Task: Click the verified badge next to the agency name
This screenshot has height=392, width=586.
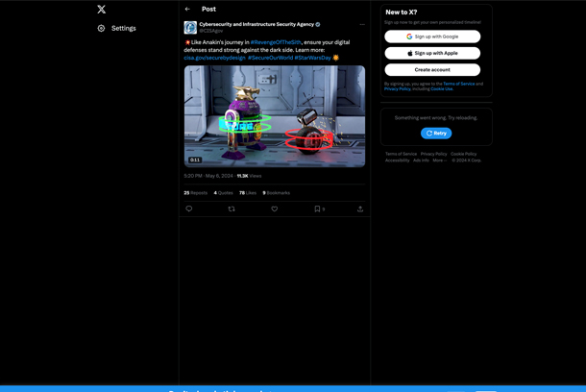Action: [x=318, y=24]
